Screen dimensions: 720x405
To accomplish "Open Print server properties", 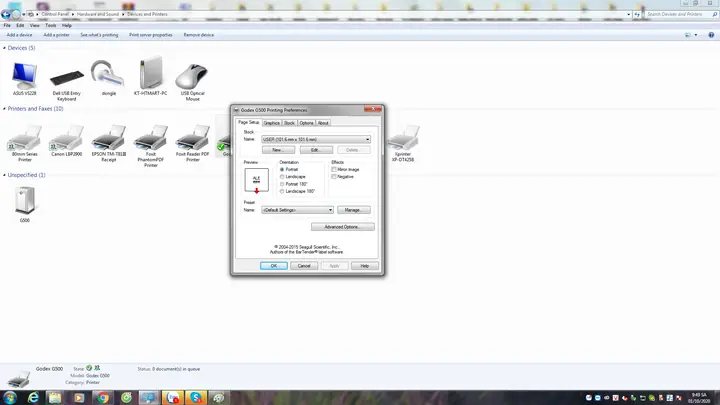I will click(151, 35).
